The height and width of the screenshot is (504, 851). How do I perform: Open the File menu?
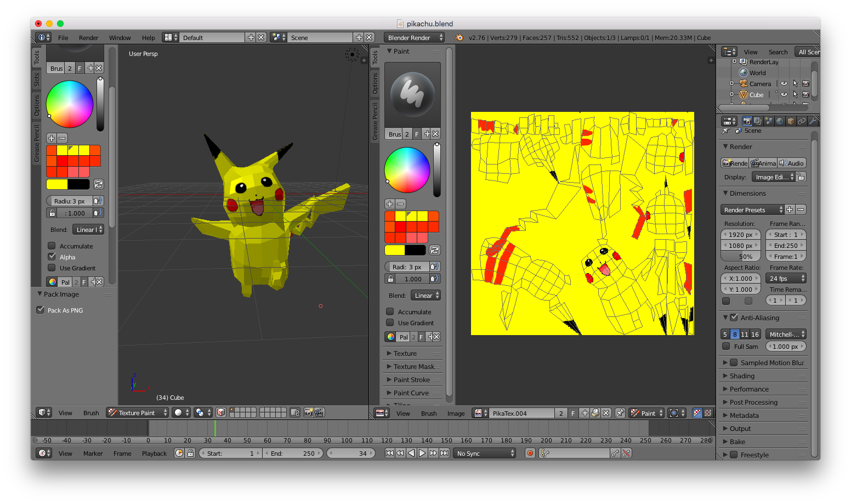point(63,38)
